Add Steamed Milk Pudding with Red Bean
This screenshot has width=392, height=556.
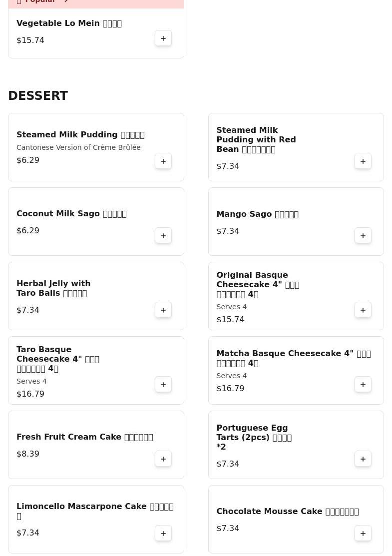pos(363,161)
